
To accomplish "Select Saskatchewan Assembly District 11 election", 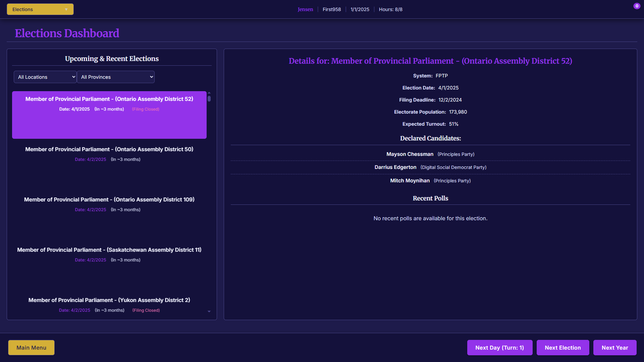I will pyautogui.click(x=109, y=254).
